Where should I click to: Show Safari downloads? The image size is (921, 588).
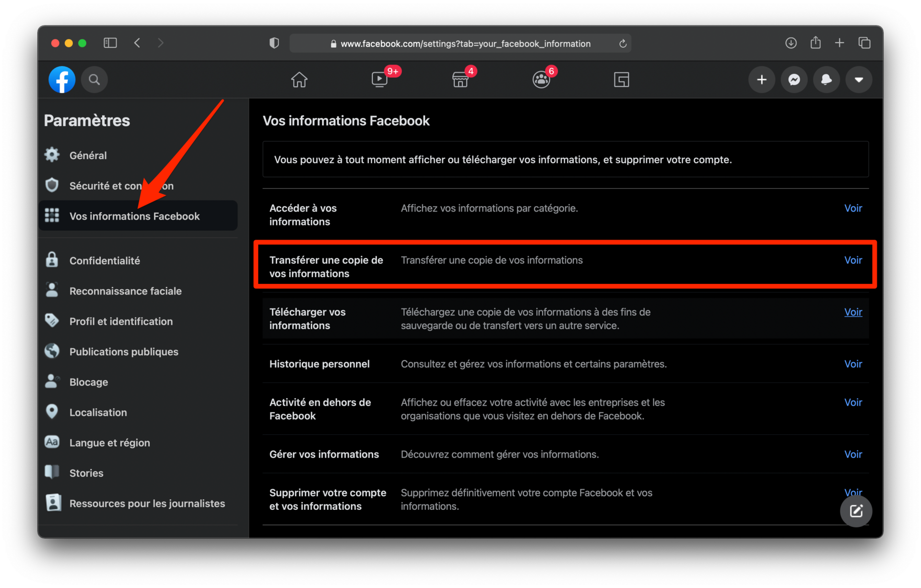click(791, 43)
